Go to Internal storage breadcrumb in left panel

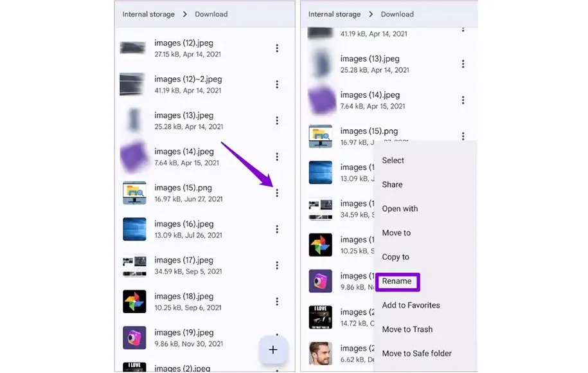click(148, 14)
